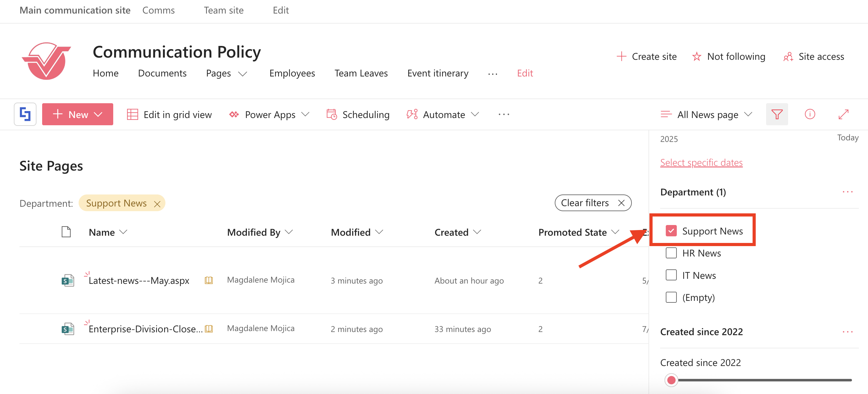Open the Select specific dates link

[x=701, y=162]
